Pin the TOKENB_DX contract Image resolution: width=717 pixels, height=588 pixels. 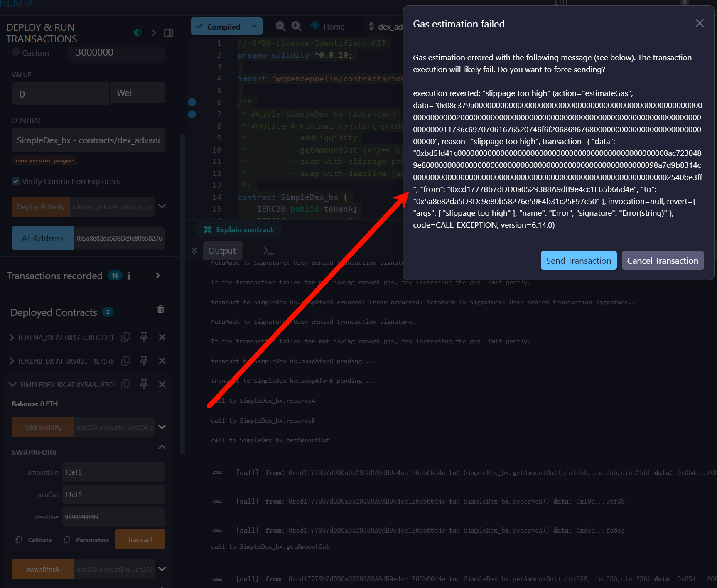(144, 361)
